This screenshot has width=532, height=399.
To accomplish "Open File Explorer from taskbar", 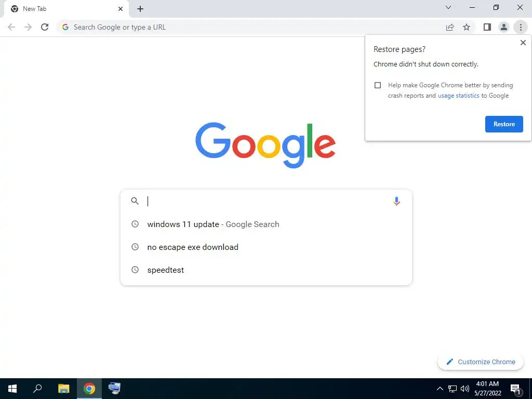I will pos(63,389).
